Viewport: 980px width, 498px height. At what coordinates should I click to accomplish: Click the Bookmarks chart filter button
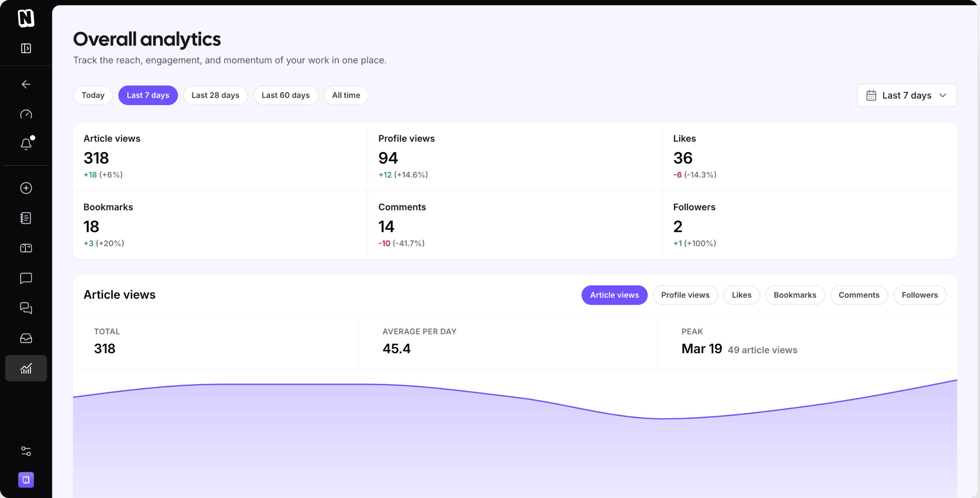coord(795,295)
